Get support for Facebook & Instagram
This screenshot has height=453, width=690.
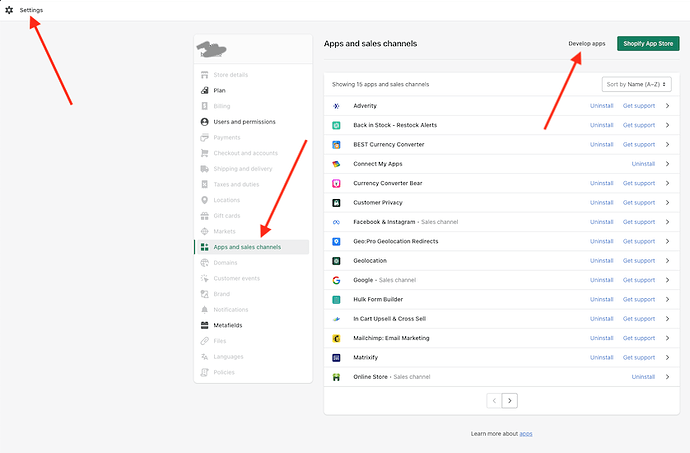point(639,222)
